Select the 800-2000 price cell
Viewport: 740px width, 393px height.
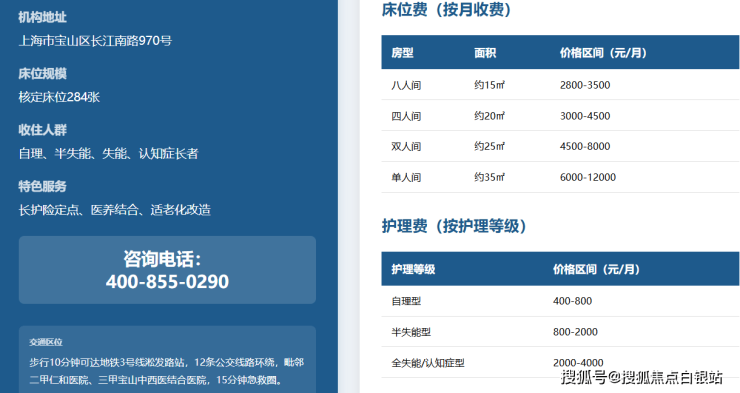pyautogui.click(x=575, y=332)
